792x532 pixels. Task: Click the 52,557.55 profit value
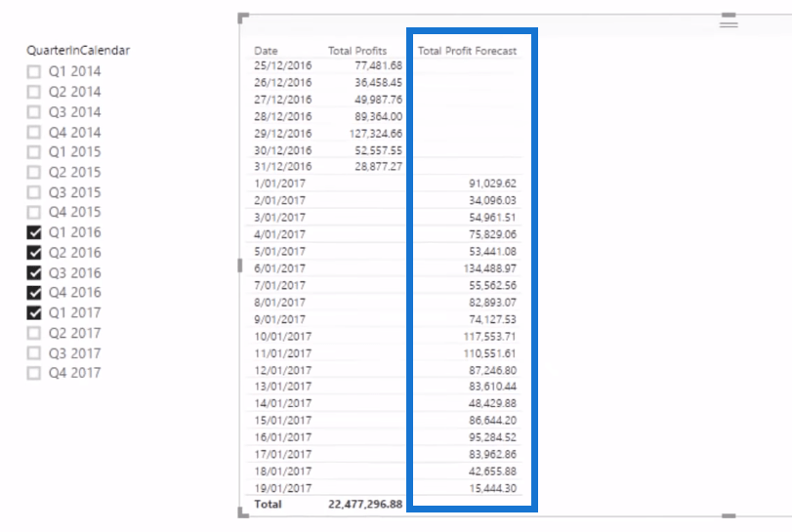[378, 150]
